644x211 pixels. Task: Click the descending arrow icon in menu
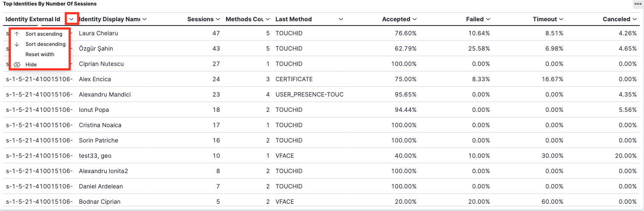tap(17, 44)
